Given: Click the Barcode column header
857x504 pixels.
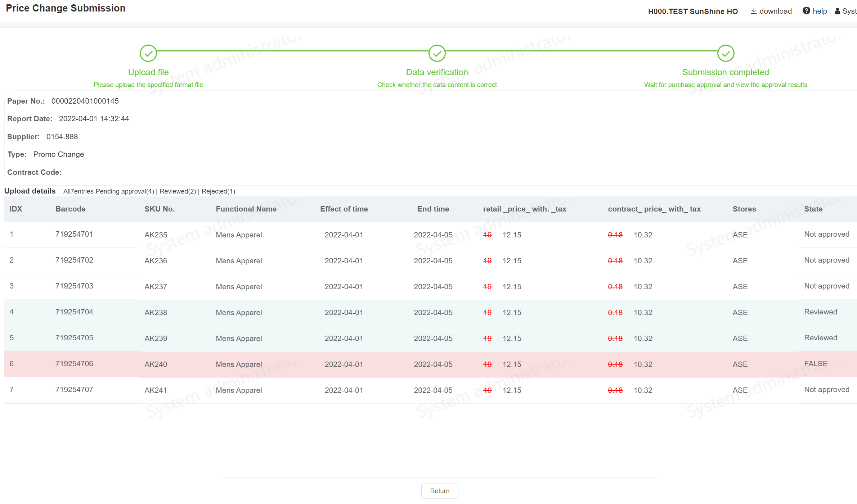Looking at the screenshot, I should click(71, 209).
